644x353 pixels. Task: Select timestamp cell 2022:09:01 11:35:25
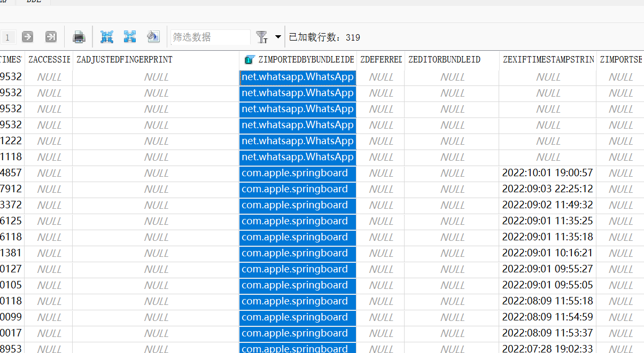point(548,221)
